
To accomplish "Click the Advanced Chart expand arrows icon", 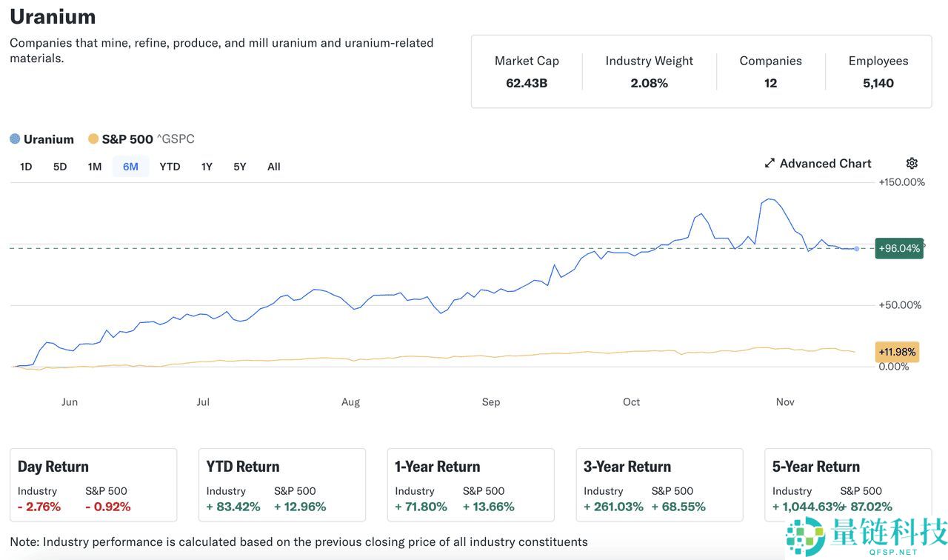I will pos(770,163).
